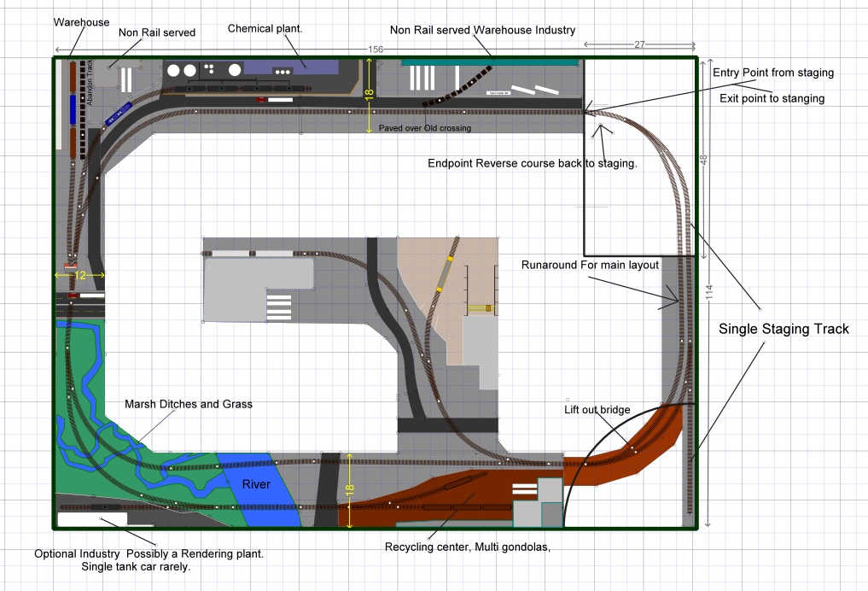Select "Non Rail served Warehouse Industry" text

pyautogui.click(x=483, y=30)
